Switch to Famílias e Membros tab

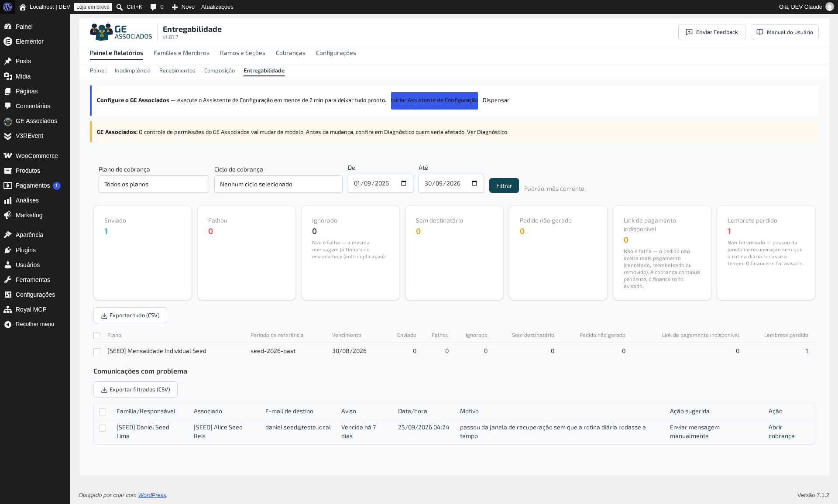point(182,53)
